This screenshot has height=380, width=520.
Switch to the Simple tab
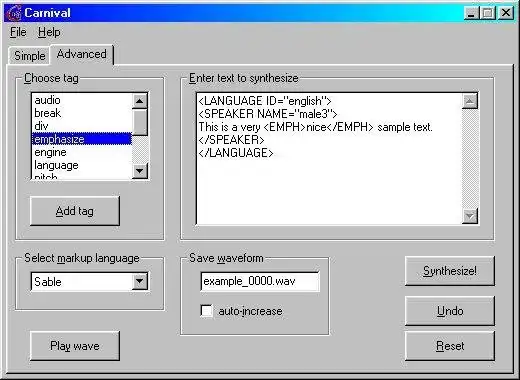point(30,56)
